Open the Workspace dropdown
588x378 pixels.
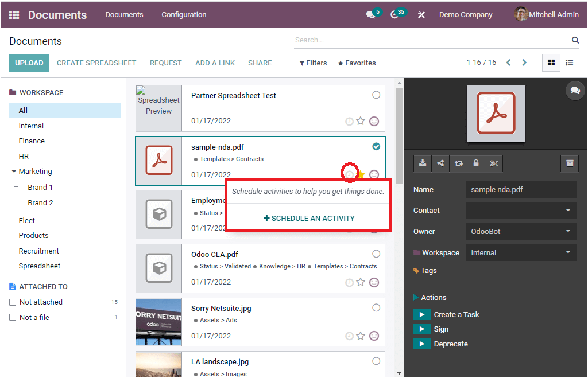(x=521, y=253)
